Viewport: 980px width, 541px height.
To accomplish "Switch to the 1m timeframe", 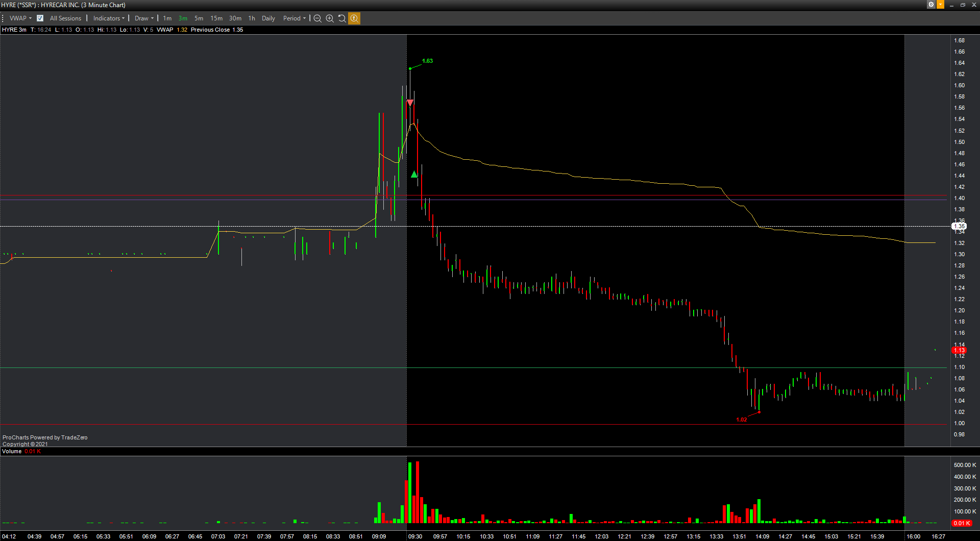I will tap(167, 18).
